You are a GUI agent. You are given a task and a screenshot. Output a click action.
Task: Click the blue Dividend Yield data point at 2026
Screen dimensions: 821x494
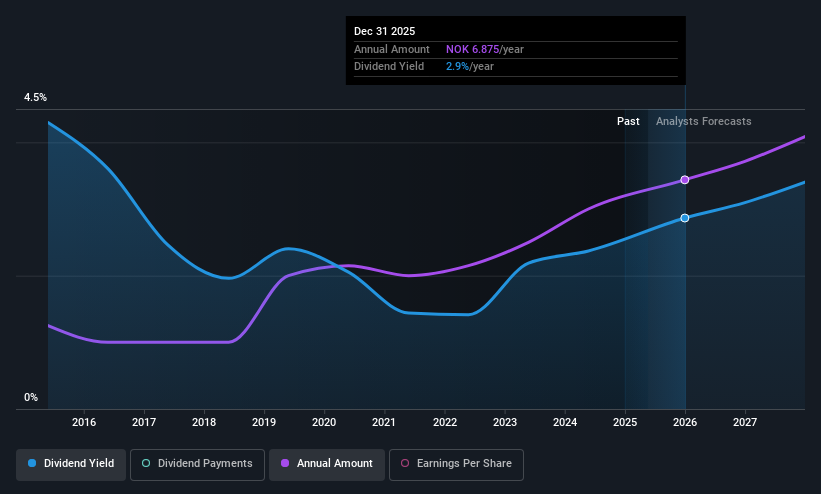(x=684, y=218)
